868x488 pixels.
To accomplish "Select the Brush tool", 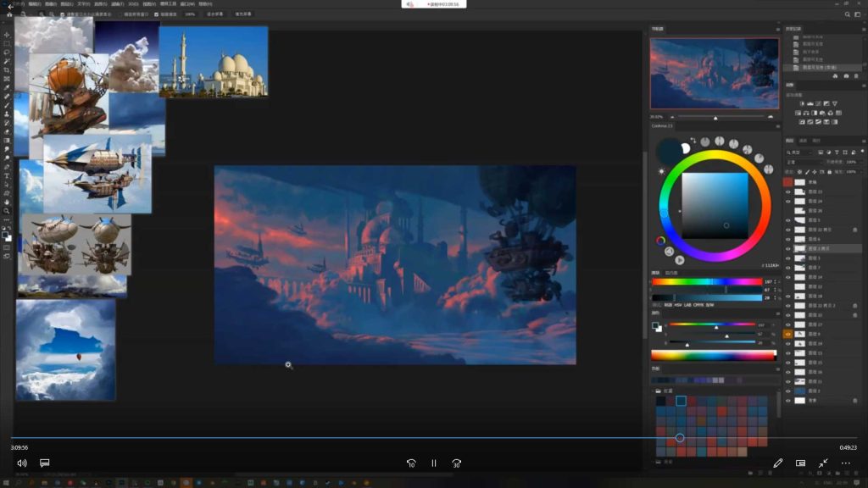I will click(7, 105).
